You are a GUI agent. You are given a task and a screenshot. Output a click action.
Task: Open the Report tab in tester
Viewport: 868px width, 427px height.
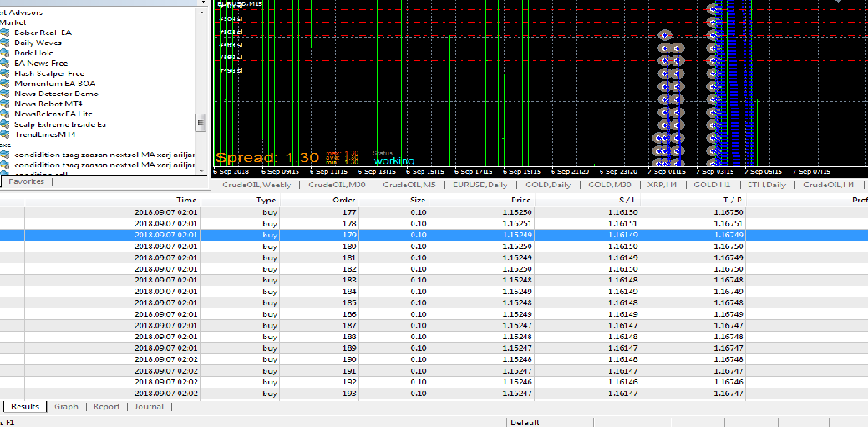pos(106,406)
